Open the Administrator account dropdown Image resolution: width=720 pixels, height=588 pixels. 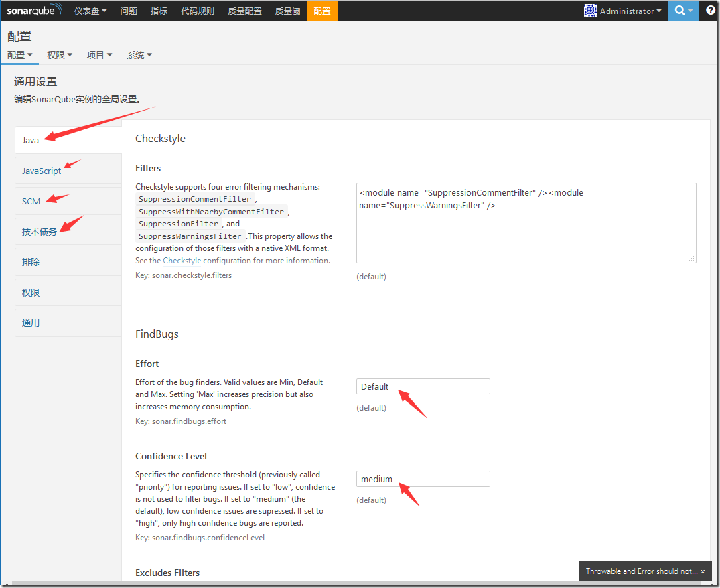tap(630, 11)
